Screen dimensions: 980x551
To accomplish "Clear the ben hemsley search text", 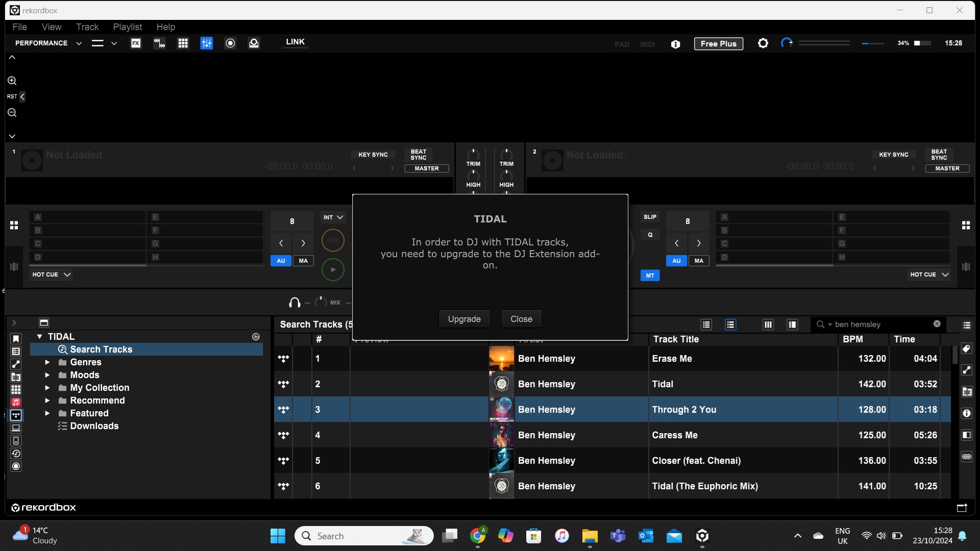I will pyautogui.click(x=937, y=324).
